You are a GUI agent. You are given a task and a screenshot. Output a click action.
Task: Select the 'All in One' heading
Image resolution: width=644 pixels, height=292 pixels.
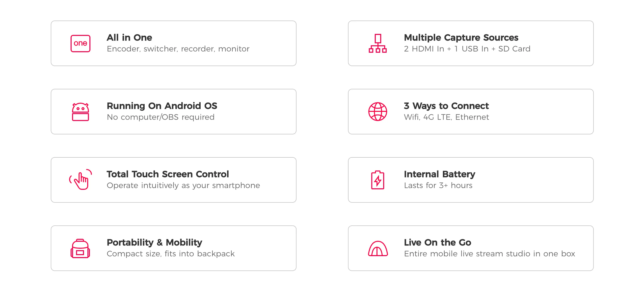point(129,37)
